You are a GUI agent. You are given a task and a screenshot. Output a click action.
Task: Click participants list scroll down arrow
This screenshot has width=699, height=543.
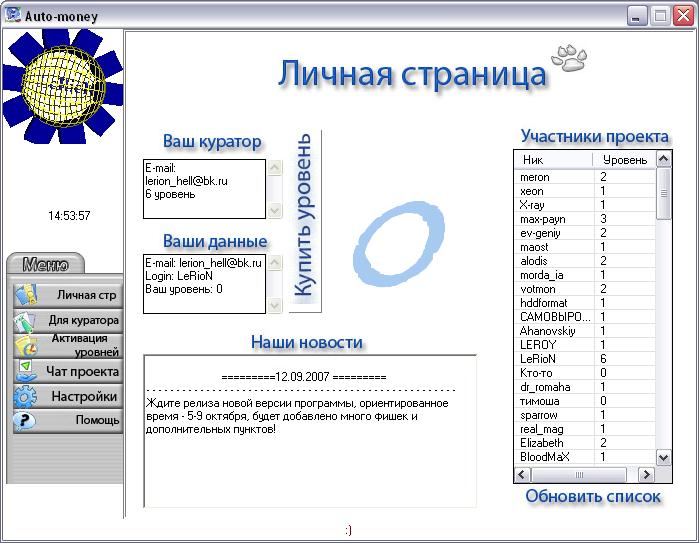pos(663,458)
